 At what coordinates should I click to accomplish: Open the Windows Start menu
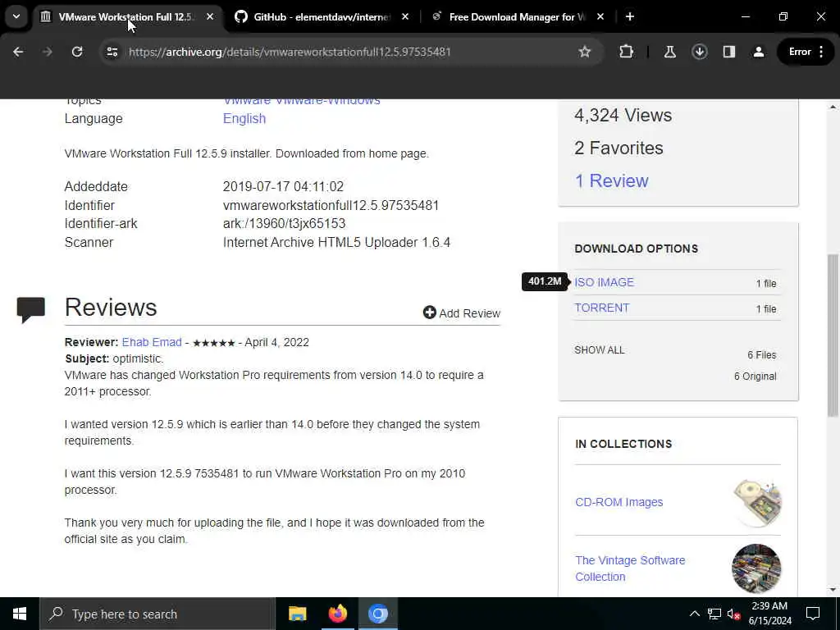coord(20,614)
